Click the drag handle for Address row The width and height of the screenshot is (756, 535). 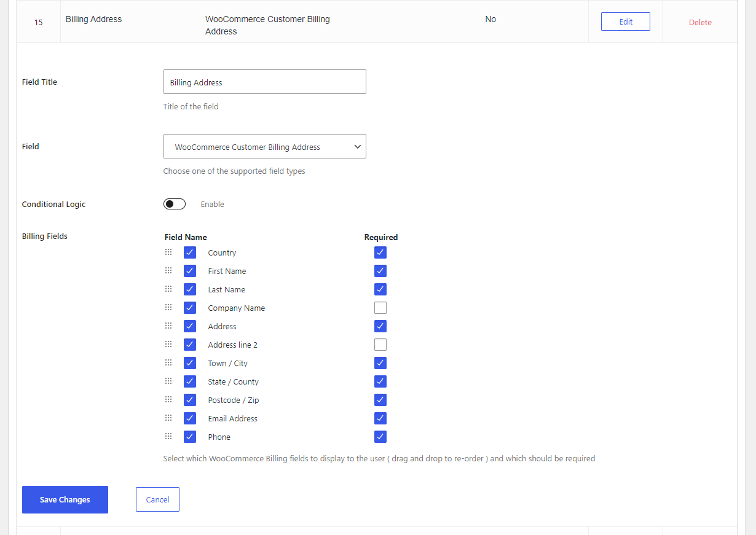pos(168,326)
